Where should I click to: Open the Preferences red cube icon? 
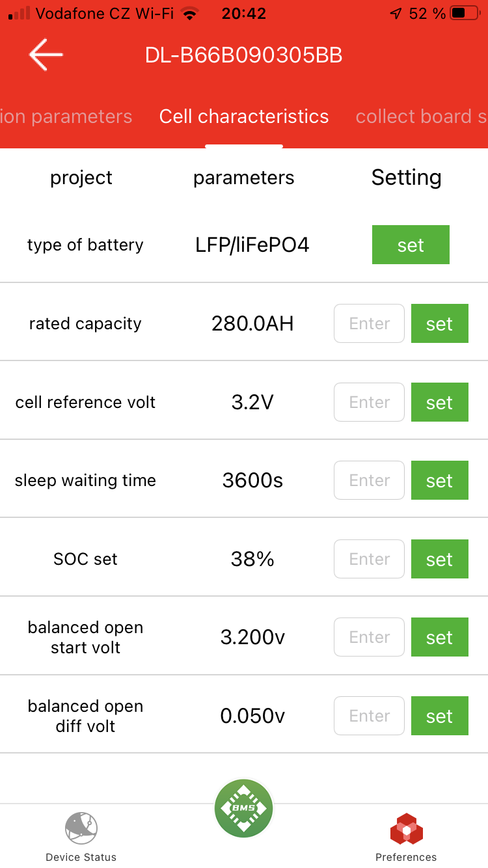(x=406, y=829)
